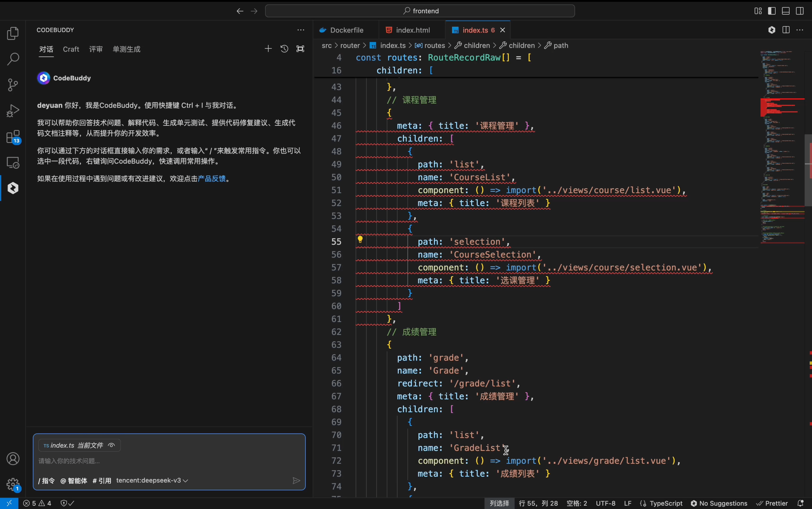Open CodeBuddy chat history via the clock icon

[x=284, y=49]
